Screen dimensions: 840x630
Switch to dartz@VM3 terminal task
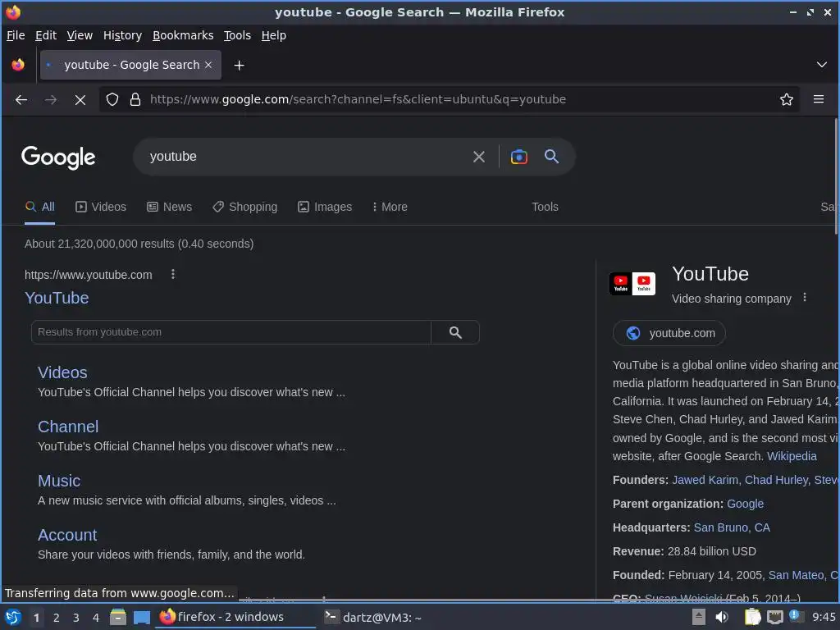[373, 617]
